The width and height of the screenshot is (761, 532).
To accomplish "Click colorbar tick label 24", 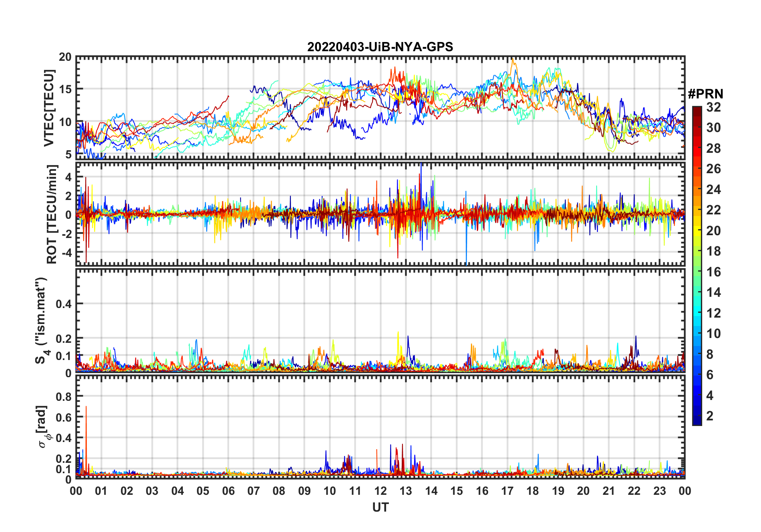I will coord(713,189).
